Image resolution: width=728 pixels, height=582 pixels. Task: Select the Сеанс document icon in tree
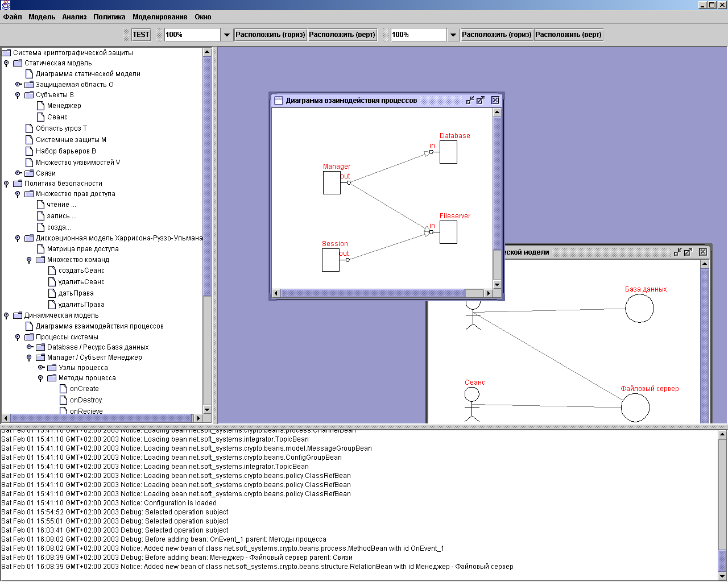41,117
